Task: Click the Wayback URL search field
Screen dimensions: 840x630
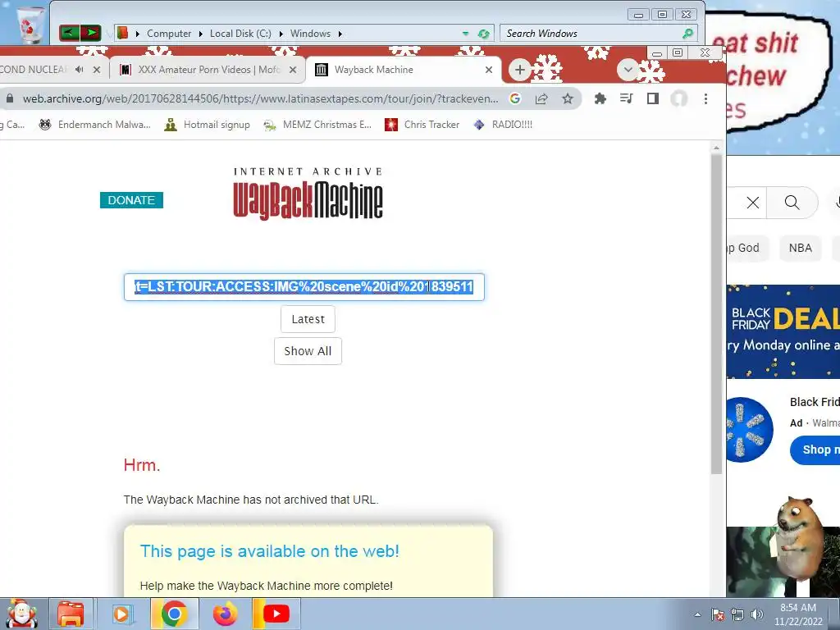Action: [x=304, y=286]
